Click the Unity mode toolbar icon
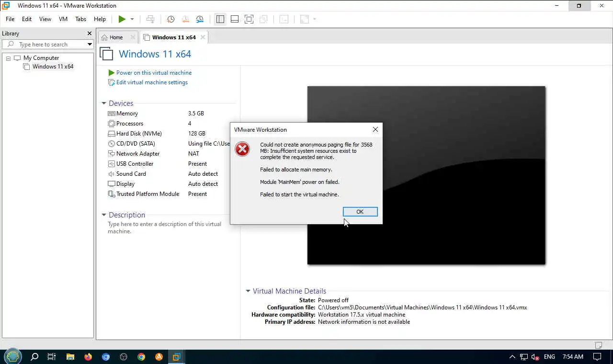 pos(263,19)
